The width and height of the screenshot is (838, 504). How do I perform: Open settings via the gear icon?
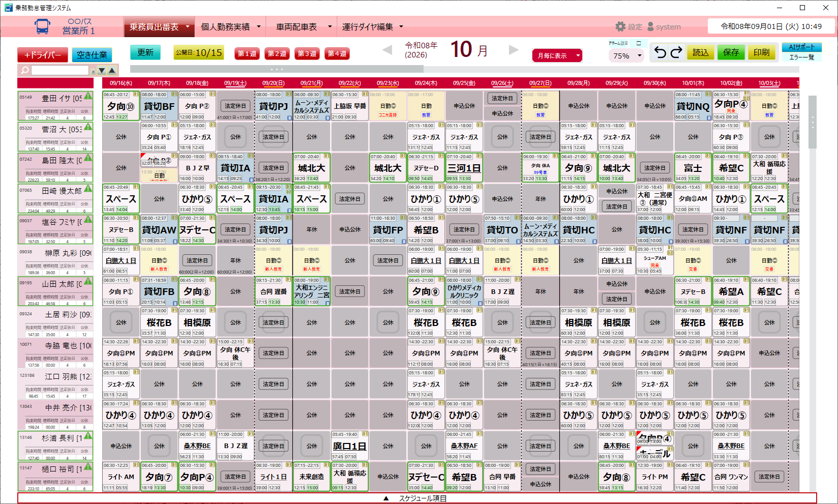[620, 26]
